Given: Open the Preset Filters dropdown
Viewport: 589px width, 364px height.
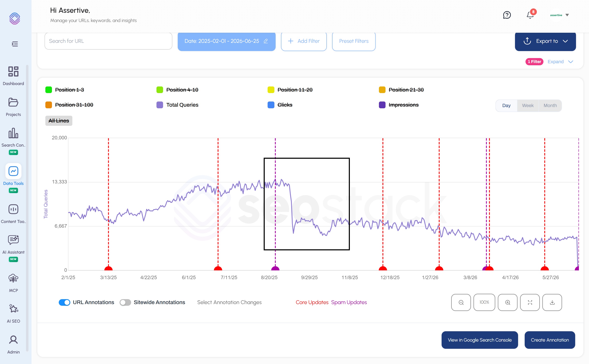Looking at the screenshot, I should point(354,41).
